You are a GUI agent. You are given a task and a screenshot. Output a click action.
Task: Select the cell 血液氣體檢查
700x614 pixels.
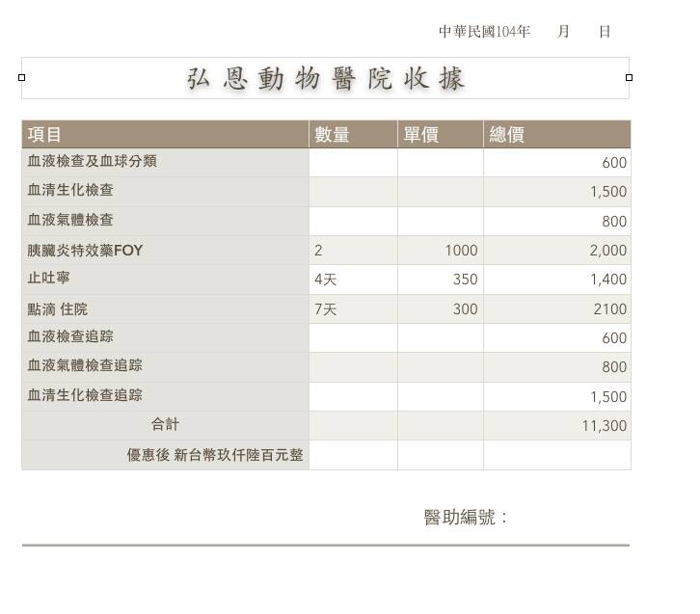click(x=165, y=221)
